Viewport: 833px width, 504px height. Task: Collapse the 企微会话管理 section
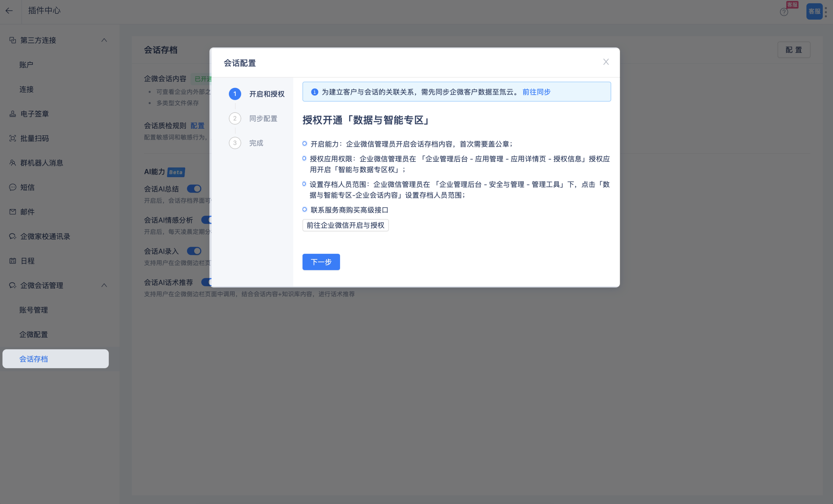click(104, 285)
